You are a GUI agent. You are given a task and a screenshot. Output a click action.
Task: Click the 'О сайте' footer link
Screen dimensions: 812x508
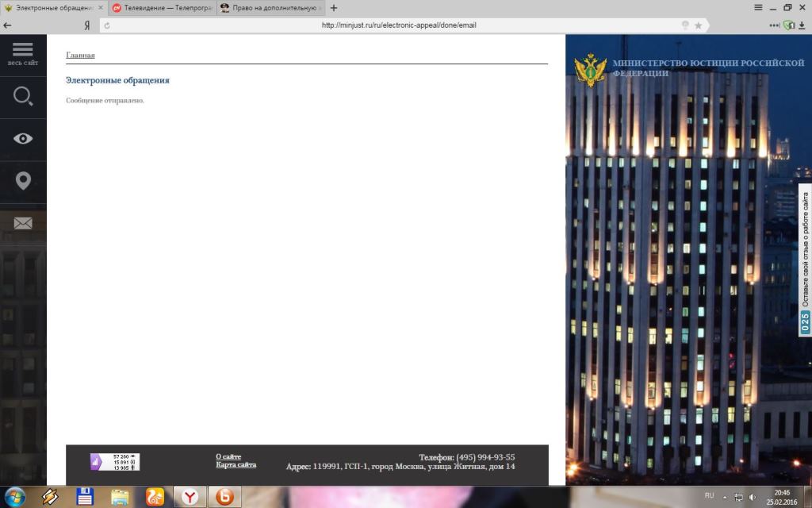[x=228, y=456]
